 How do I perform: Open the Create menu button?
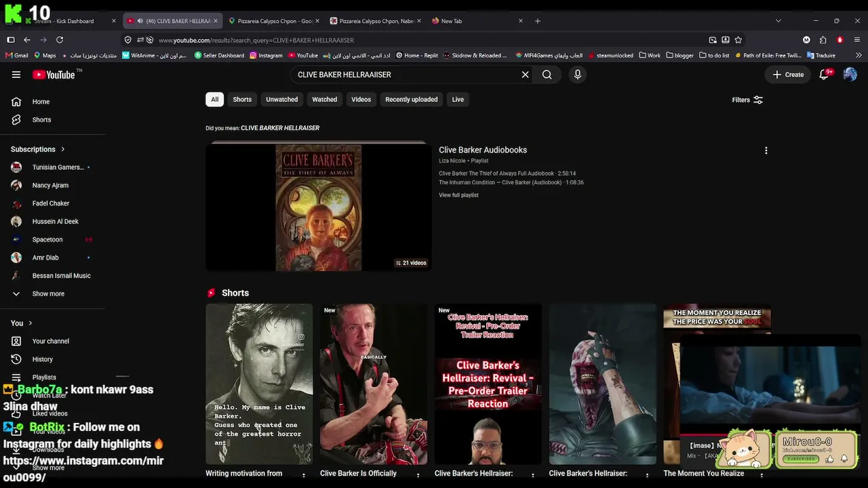pos(788,75)
